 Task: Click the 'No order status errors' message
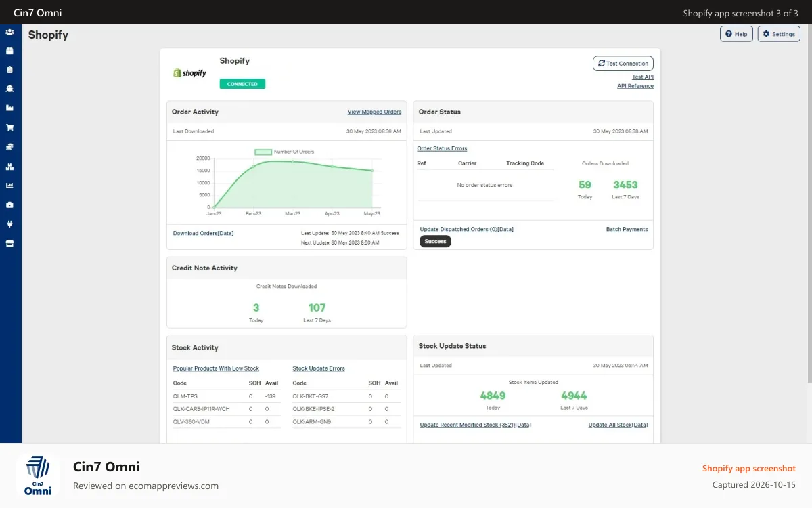484,185
